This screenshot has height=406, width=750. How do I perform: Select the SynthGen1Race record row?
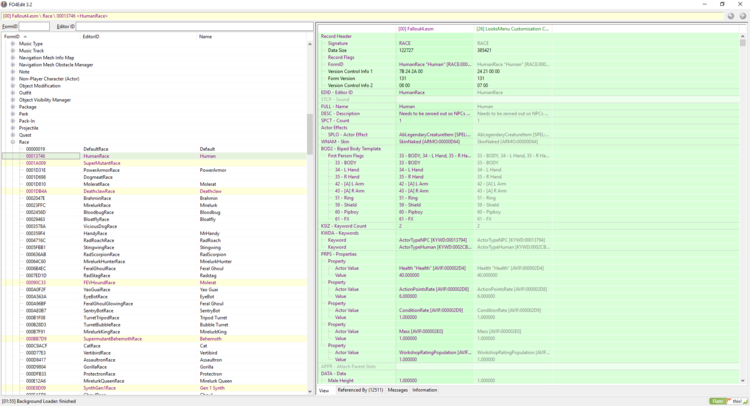click(x=154, y=388)
